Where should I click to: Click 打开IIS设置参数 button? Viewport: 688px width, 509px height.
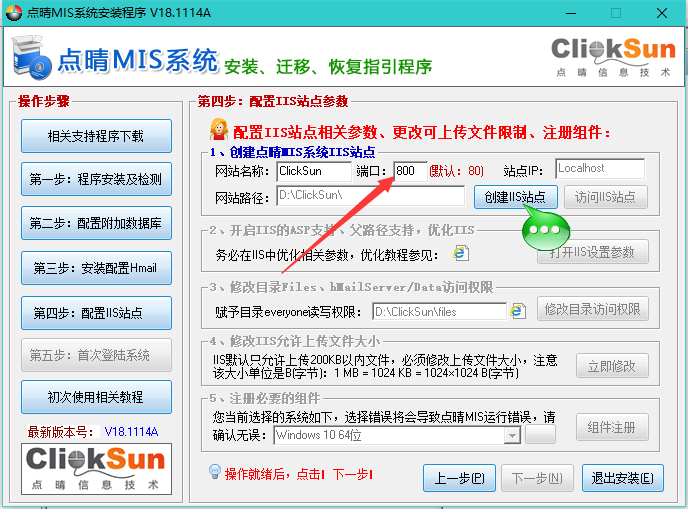(x=593, y=252)
